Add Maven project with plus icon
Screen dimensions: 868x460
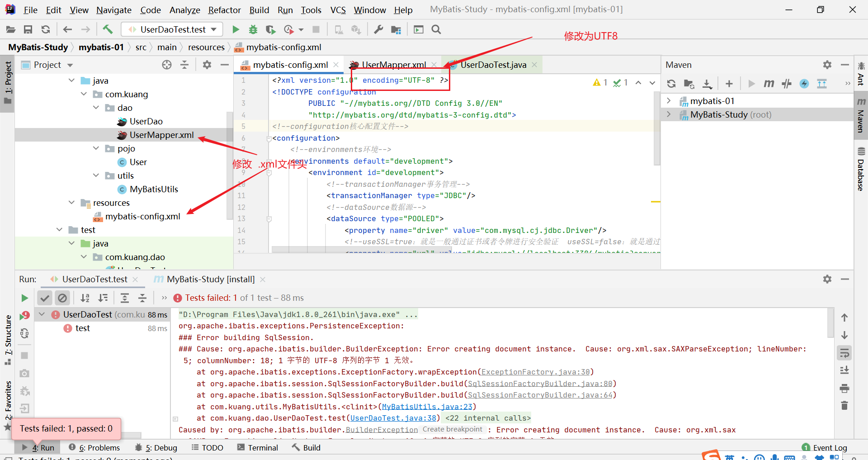click(x=729, y=84)
